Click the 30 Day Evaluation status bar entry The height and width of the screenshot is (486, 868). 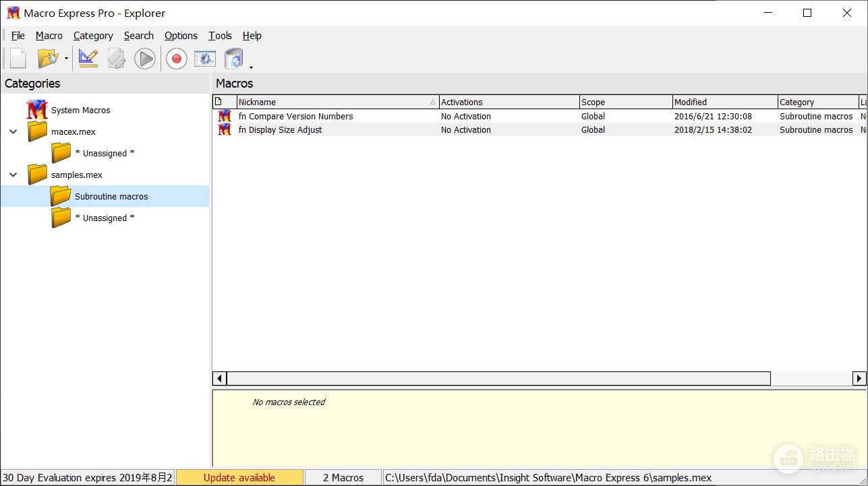click(88, 477)
